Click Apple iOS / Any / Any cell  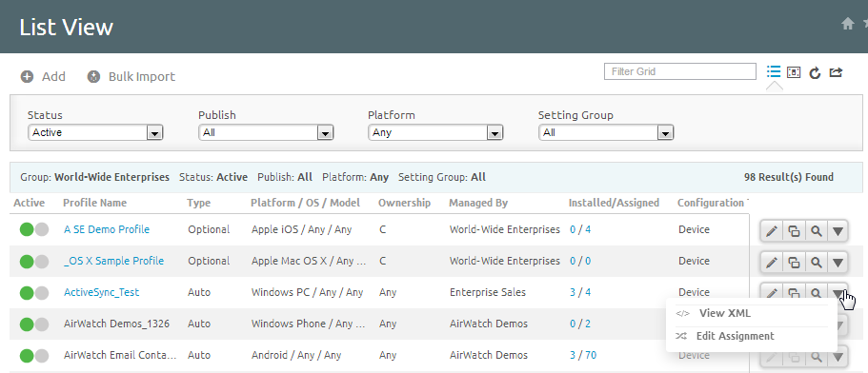[x=301, y=229]
